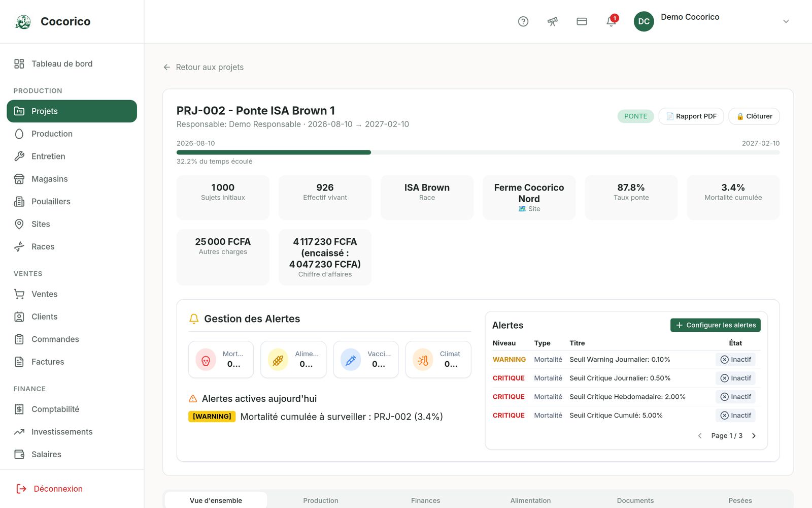Click the PONTE status badge
Image resolution: width=812 pixels, height=508 pixels.
(635, 116)
